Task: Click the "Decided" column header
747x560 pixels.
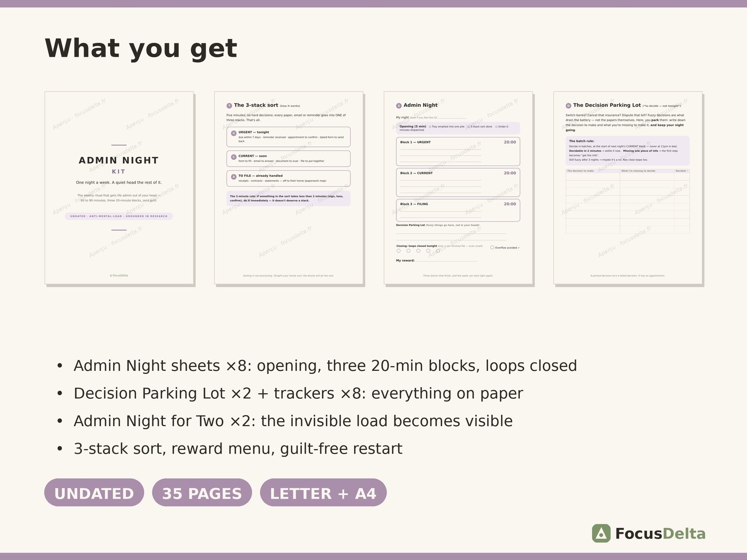Action: [x=682, y=171]
